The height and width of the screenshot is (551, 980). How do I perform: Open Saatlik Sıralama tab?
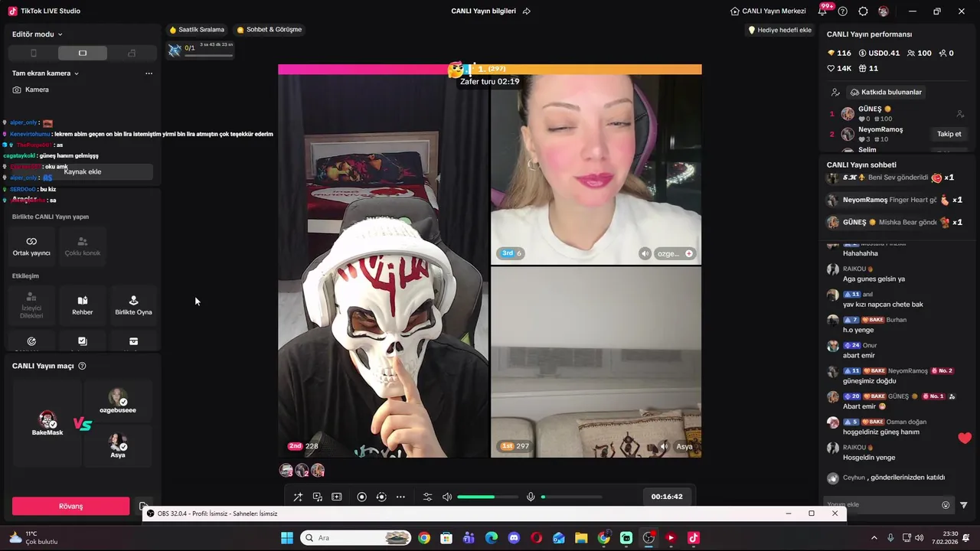(x=197, y=30)
